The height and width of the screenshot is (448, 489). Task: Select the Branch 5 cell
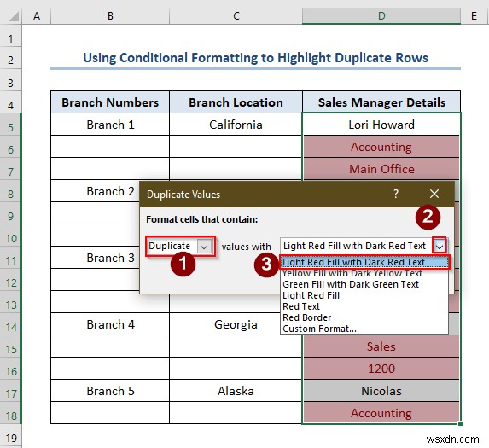point(110,391)
